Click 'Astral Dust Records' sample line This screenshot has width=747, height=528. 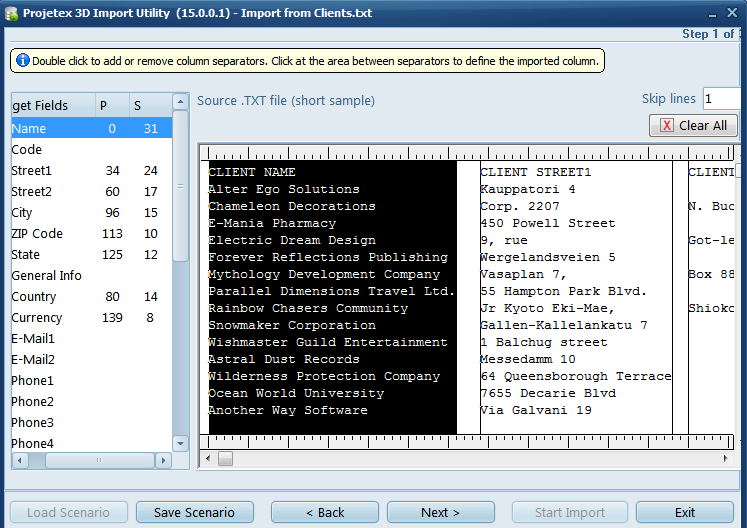point(284,359)
